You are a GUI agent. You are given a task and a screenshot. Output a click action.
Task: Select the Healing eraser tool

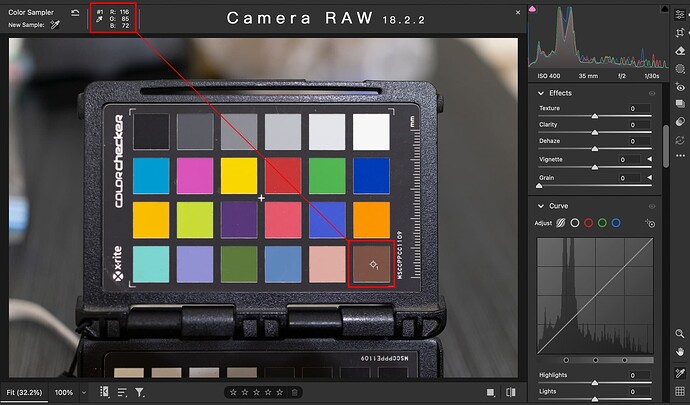click(x=680, y=51)
